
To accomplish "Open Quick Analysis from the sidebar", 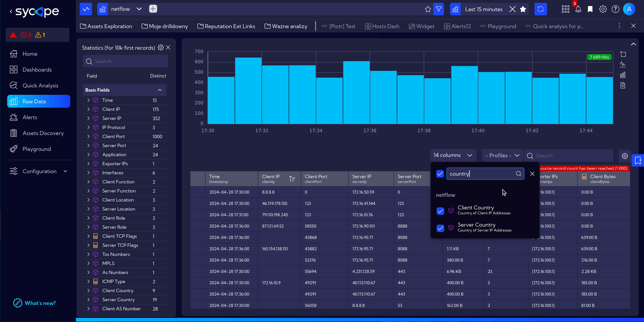I will (39, 86).
